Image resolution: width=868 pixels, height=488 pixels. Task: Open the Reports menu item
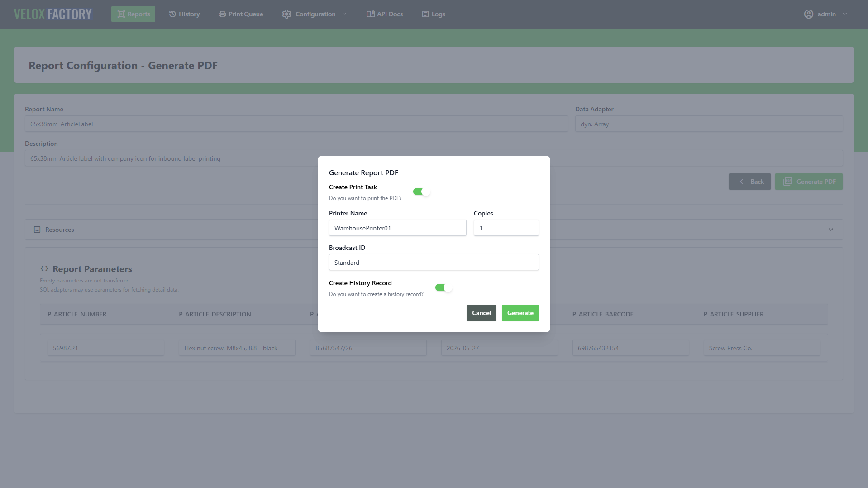[133, 14]
